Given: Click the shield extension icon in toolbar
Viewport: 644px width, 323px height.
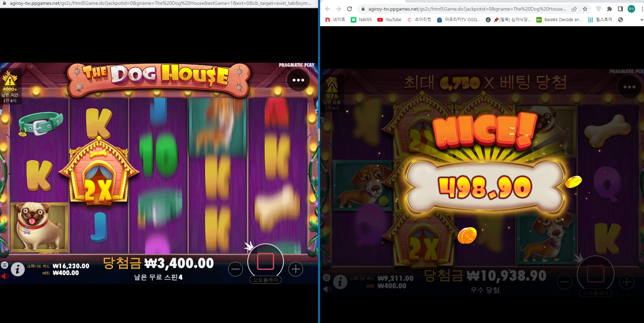Looking at the screenshot, I should [599, 9].
